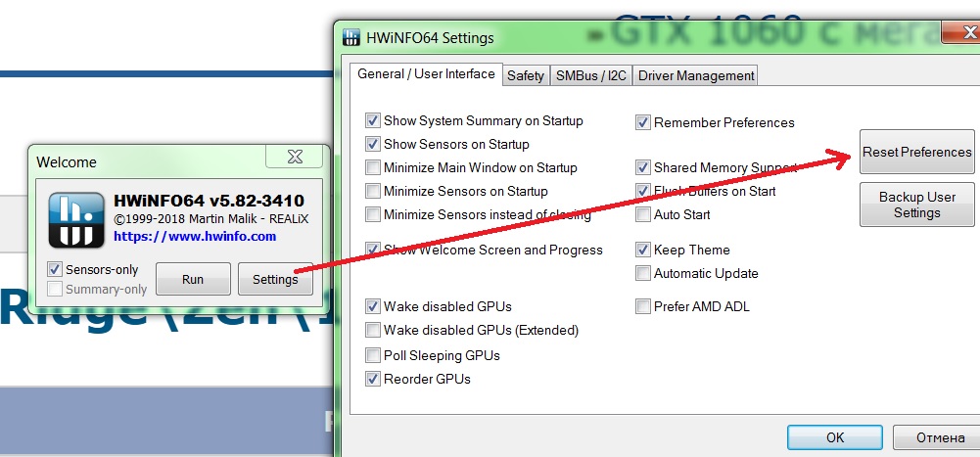Check Minimize Sensors instead of closing

point(373,214)
